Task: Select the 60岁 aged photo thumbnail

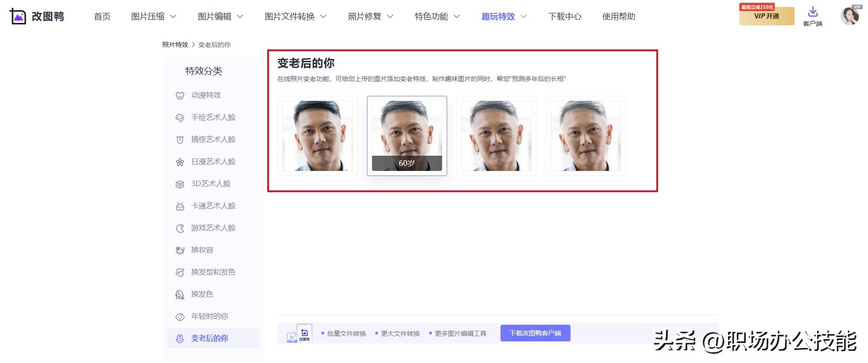Action: (407, 135)
